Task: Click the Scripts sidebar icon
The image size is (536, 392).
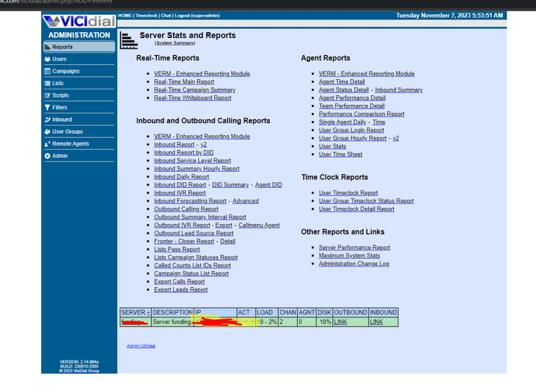Action: point(48,95)
